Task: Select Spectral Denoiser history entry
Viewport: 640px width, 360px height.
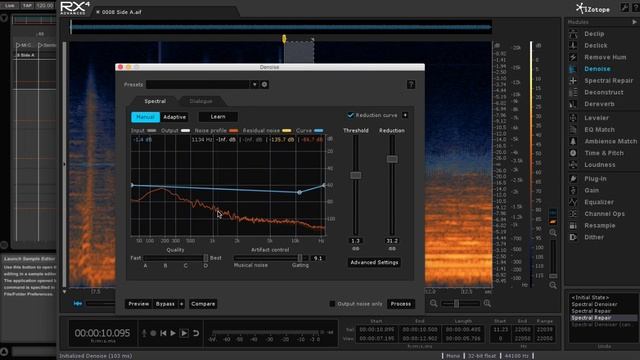Action: coord(594,304)
